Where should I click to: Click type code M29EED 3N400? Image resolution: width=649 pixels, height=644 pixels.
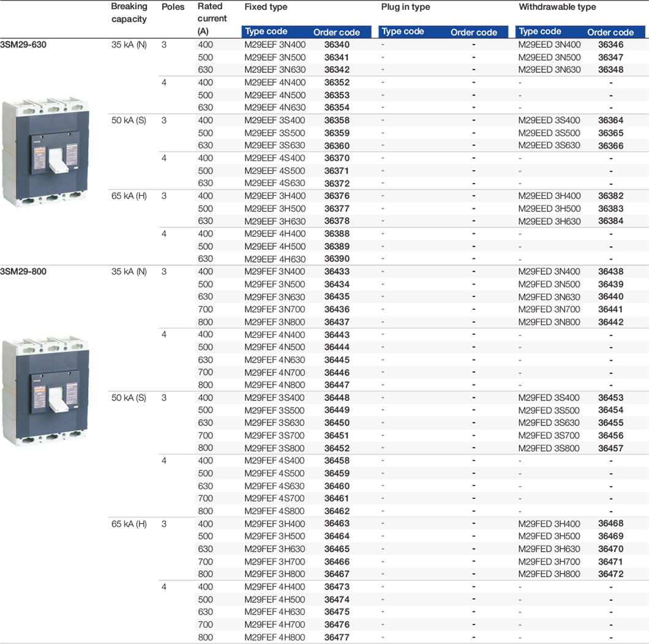[549, 45]
